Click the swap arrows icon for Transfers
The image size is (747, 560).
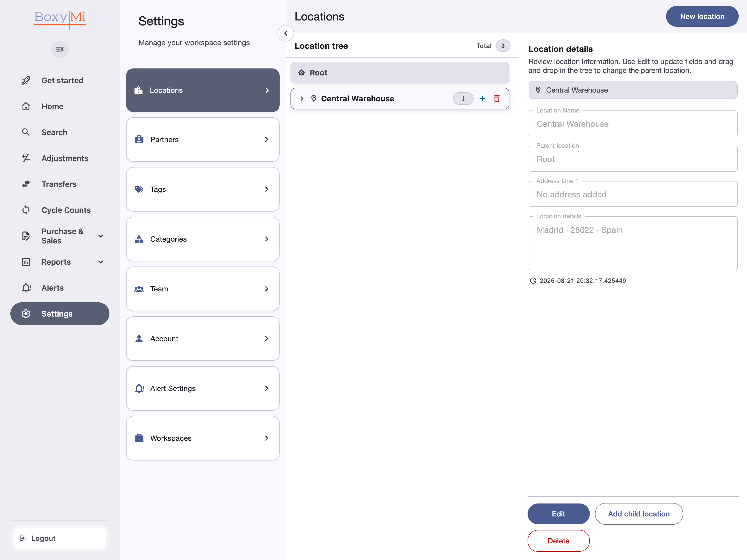26,184
